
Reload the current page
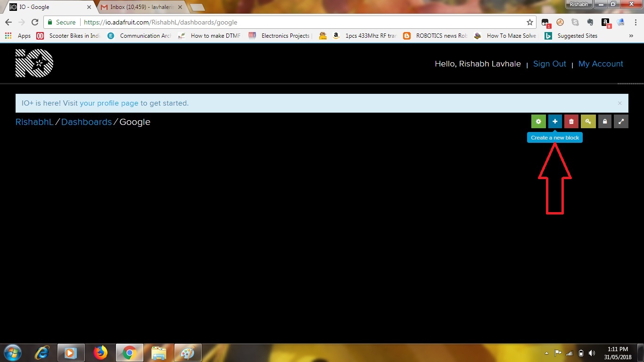(x=34, y=22)
